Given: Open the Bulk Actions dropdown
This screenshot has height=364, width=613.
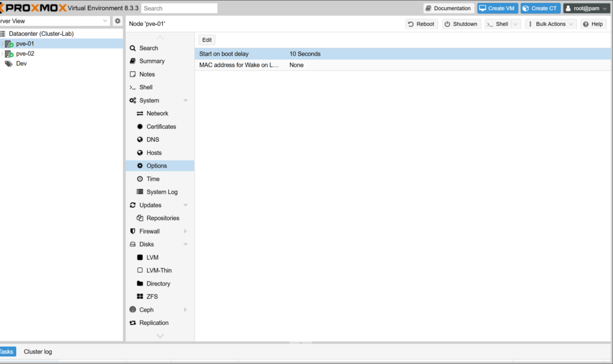Looking at the screenshot, I should coord(551,24).
